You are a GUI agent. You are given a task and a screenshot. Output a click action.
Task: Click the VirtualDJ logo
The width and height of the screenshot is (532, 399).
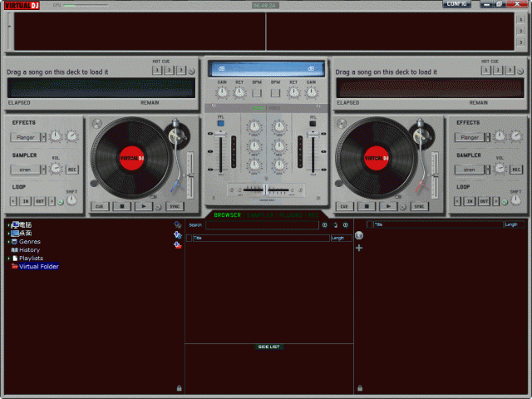pyautogui.click(x=22, y=6)
